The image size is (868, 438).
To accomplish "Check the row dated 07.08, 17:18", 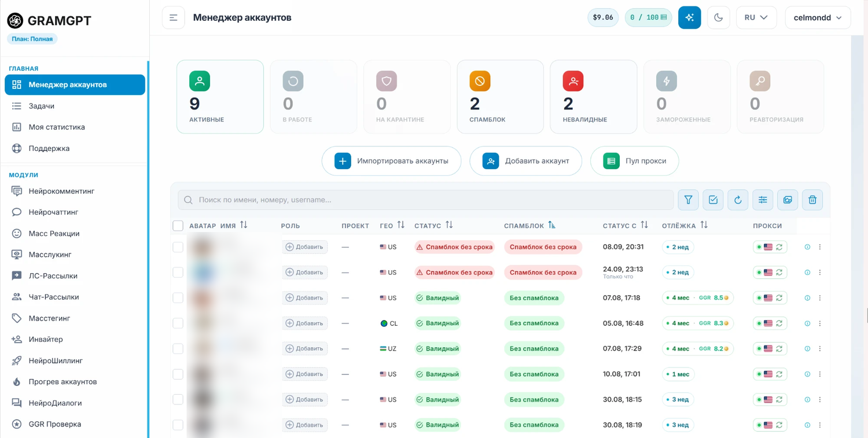I will click(178, 298).
